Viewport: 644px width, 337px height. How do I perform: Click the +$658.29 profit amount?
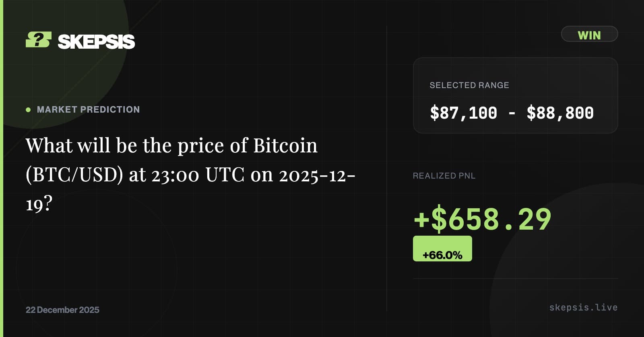click(x=482, y=220)
